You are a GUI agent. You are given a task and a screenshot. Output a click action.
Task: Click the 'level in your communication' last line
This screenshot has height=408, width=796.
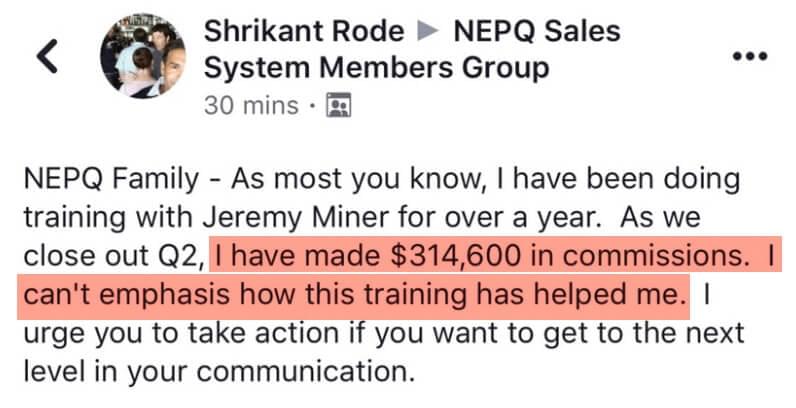coord(216,372)
